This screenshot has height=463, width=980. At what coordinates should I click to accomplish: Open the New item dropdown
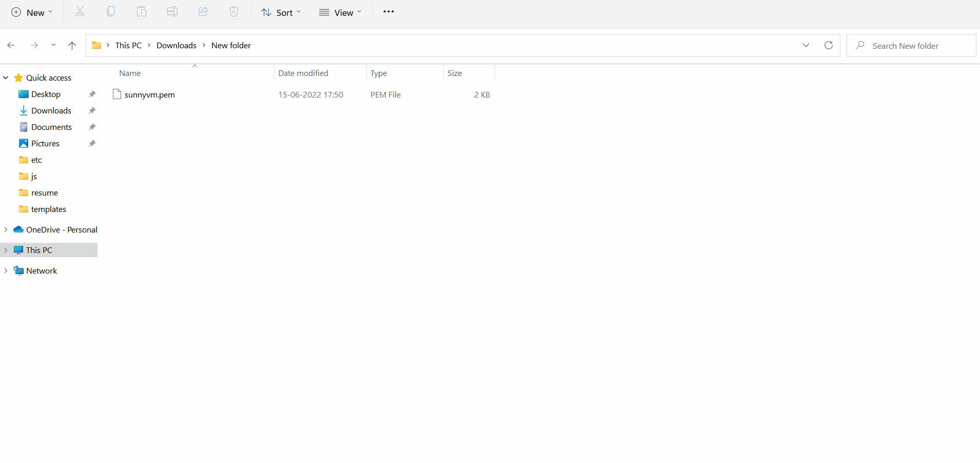(32, 12)
